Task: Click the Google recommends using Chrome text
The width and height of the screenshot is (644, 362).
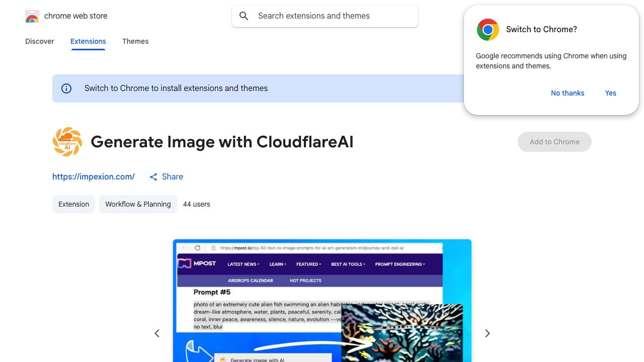Action: click(x=551, y=61)
